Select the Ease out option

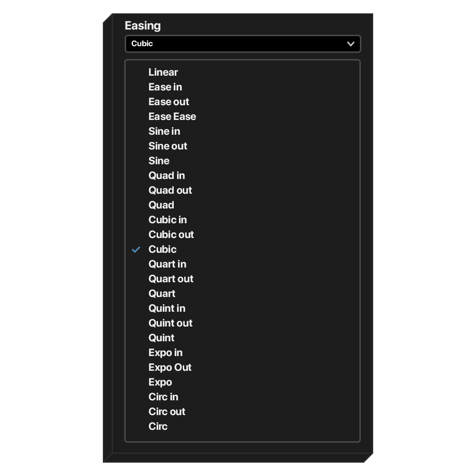coord(169,102)
